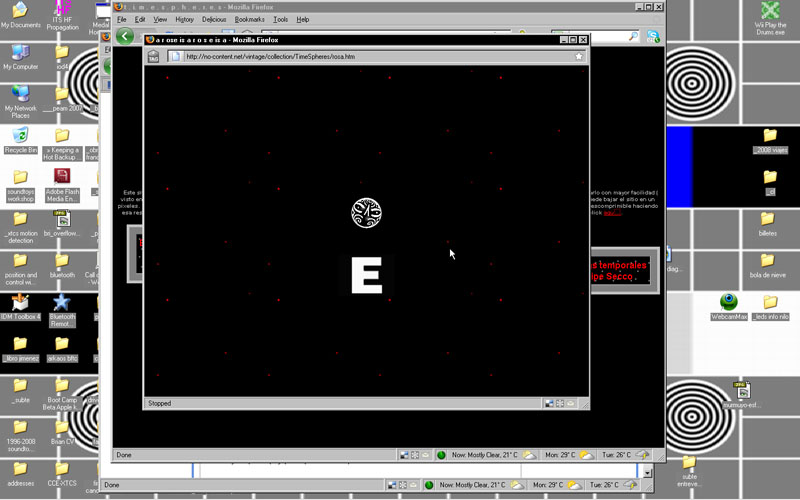This screenshot has width=800, height=500.
Task: Click the green Back arrow in Firefox
Action: [124, 36]
